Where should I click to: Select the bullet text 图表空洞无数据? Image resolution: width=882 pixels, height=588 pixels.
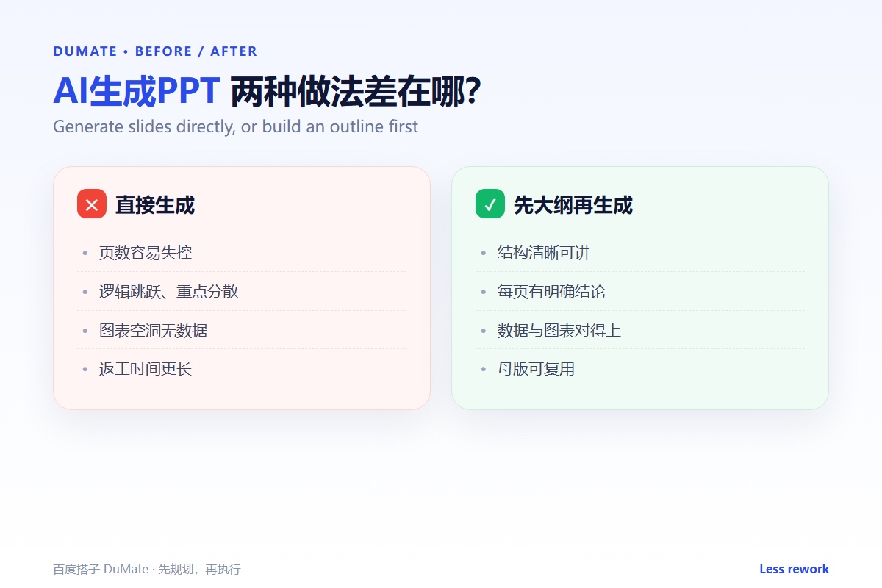point(154,330)
